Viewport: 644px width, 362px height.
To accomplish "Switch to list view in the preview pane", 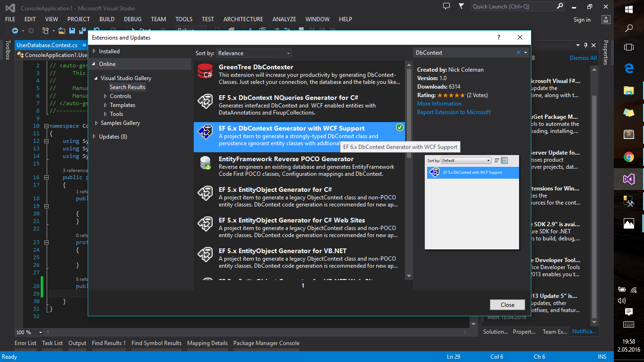I will pyautogui.click(x=504, y=160).
